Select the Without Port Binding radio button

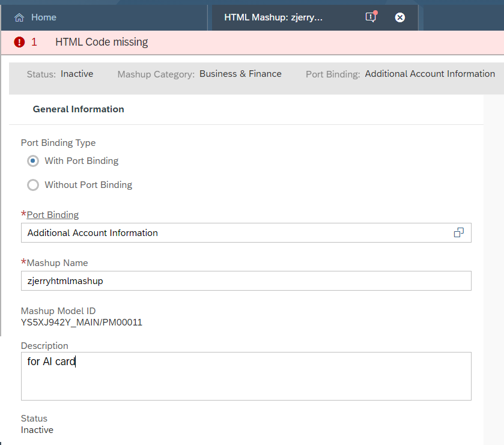pos(33,185)
